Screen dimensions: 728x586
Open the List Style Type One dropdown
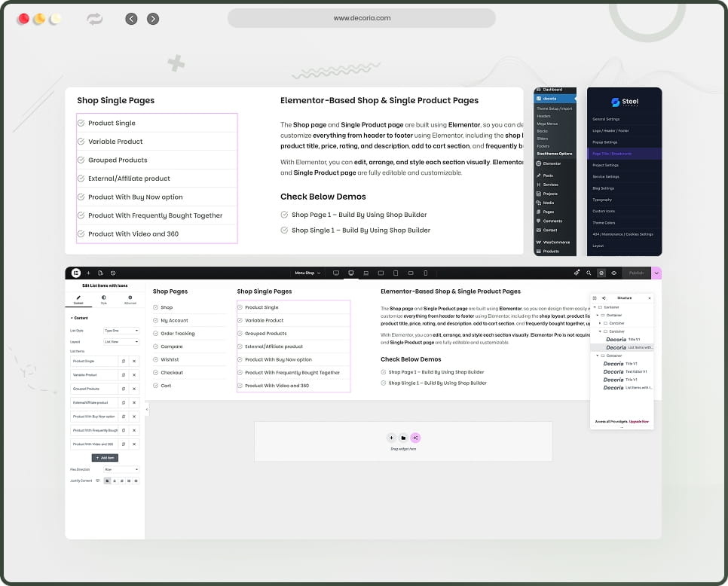click(x=121, y=331)
